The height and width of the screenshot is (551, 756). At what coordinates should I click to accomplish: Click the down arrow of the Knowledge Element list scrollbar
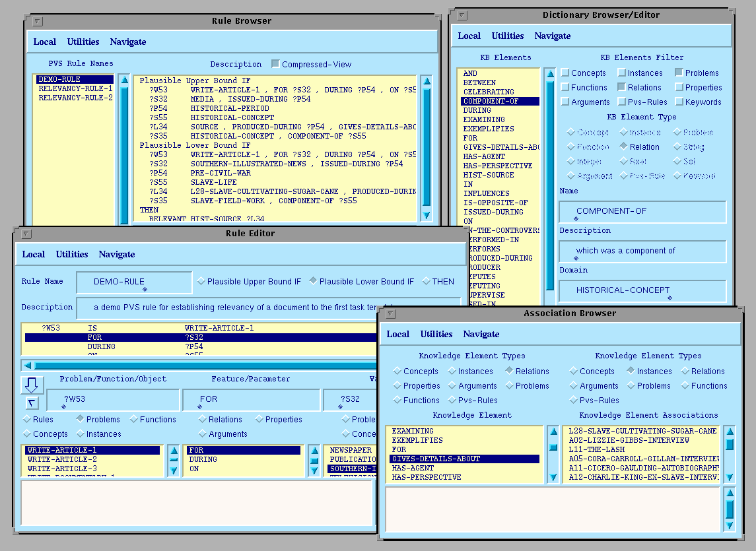[553, 477]
